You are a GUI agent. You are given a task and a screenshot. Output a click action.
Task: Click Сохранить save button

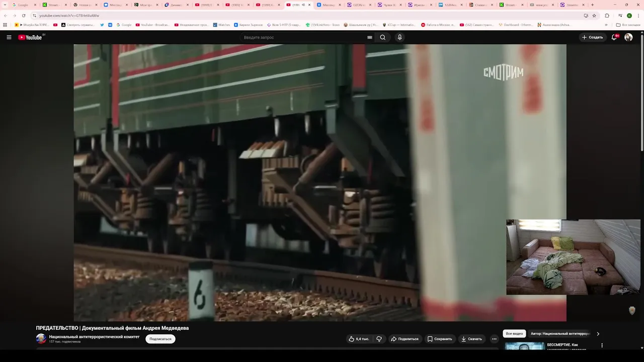tap(440, 339)
